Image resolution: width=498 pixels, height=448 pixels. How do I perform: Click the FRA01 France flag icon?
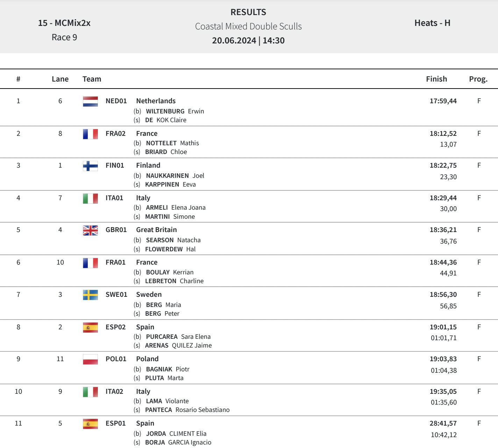(90, 263)
